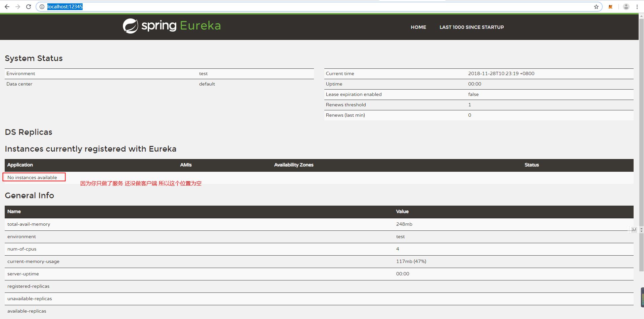Screen dimensions: 644x319
Task: Click the red-outlined 'No instances available' cell
Action: click(x=34, y=177)
